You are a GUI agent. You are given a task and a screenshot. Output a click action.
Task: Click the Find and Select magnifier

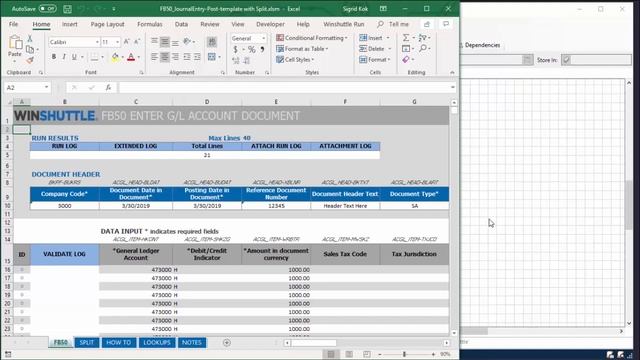[422, 49]
